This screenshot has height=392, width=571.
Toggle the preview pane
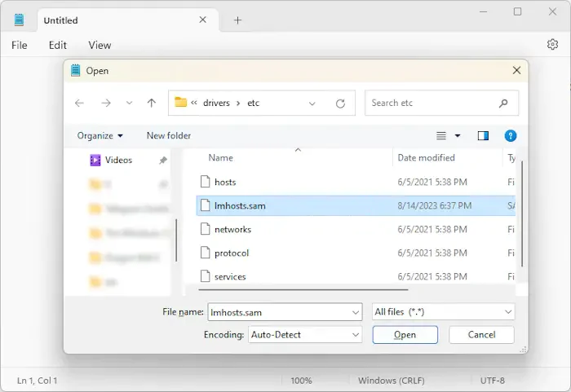click(483, 136)
